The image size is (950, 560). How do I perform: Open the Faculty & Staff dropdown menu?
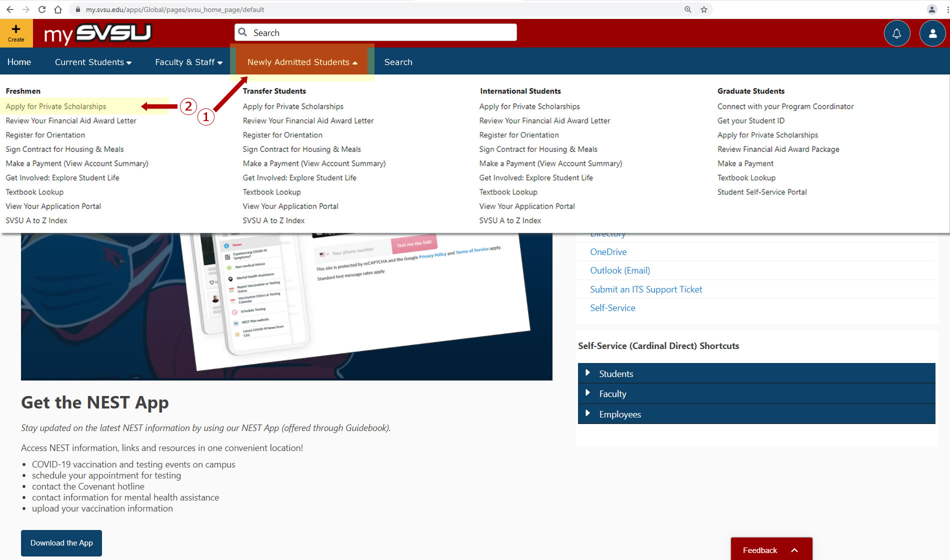[x=188, y=62]
